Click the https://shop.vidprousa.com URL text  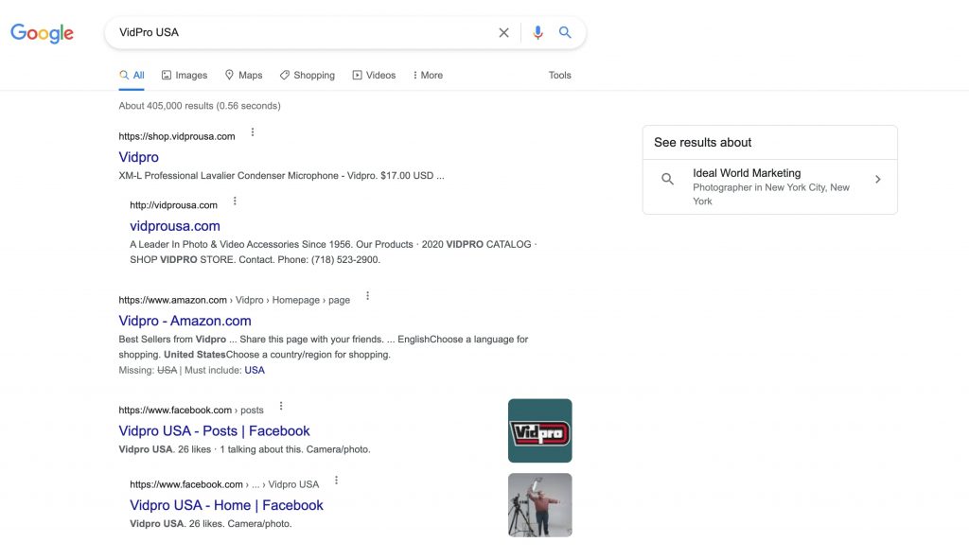pyautogui.click(x=177, y=136)
